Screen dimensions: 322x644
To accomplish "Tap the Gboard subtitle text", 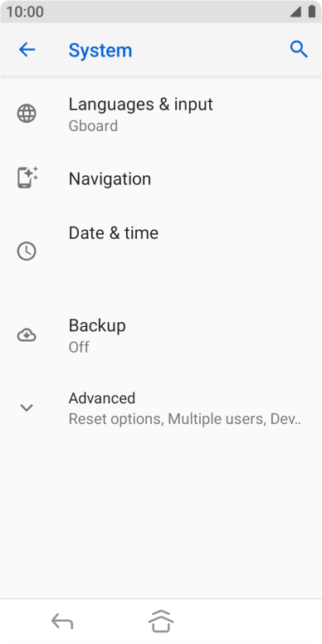I will coord(93,125).
